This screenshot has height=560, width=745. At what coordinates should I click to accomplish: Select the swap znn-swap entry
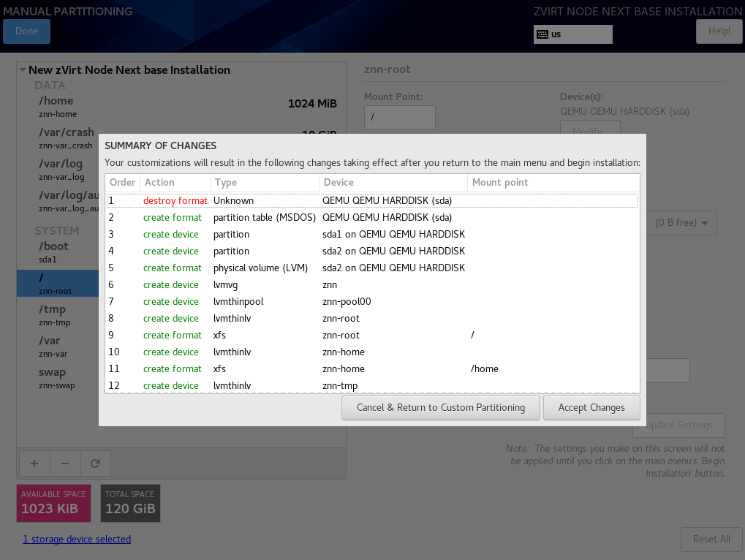click(58, 378)
